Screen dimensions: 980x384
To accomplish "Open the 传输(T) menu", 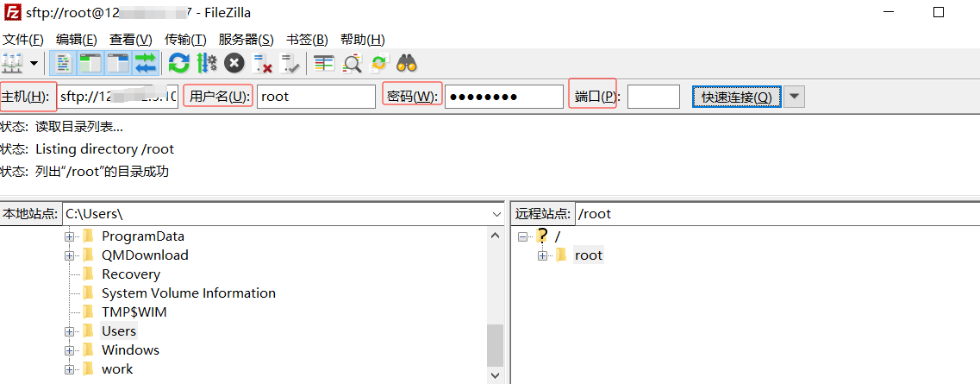I will [x=185, y=40].
